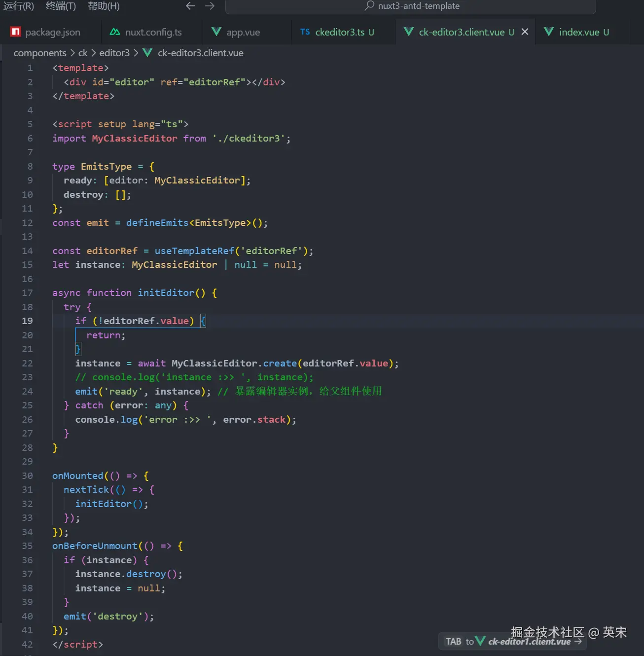Open the editor3 breadcrumb segment
Image resolution: width=644 pixels, height=656 pixels.
tap(114, 53)
